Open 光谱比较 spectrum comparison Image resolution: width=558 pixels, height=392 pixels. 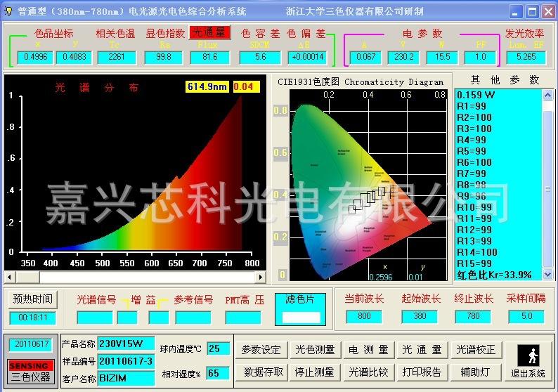click(368, 372)
